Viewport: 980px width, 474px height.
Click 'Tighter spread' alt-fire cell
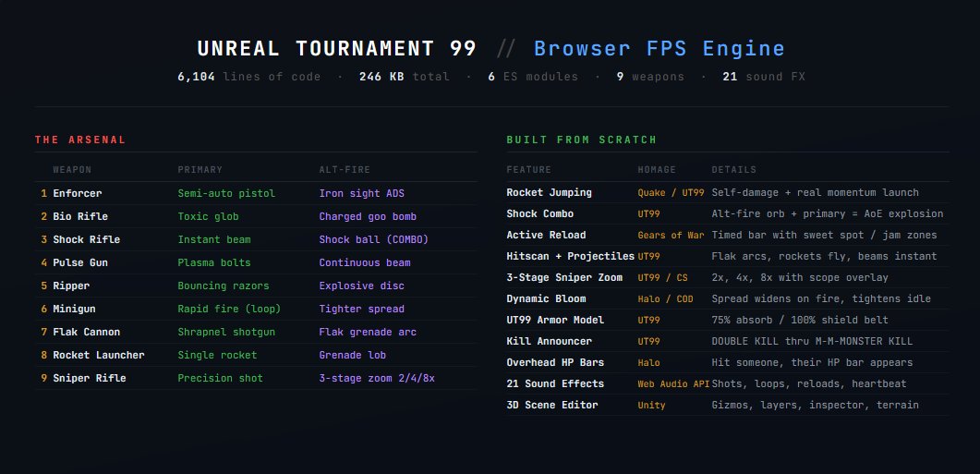pyautogui.click(x=362, y=309)
